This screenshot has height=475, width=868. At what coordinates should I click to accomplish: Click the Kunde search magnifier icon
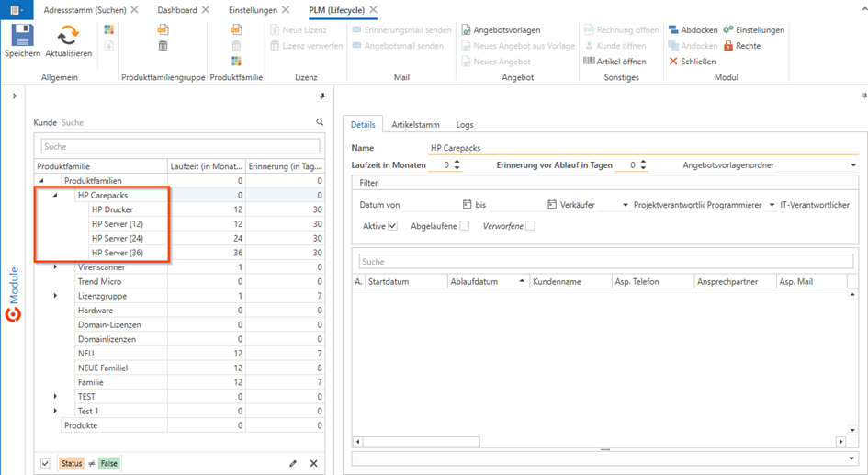click(x=320, y=122)
